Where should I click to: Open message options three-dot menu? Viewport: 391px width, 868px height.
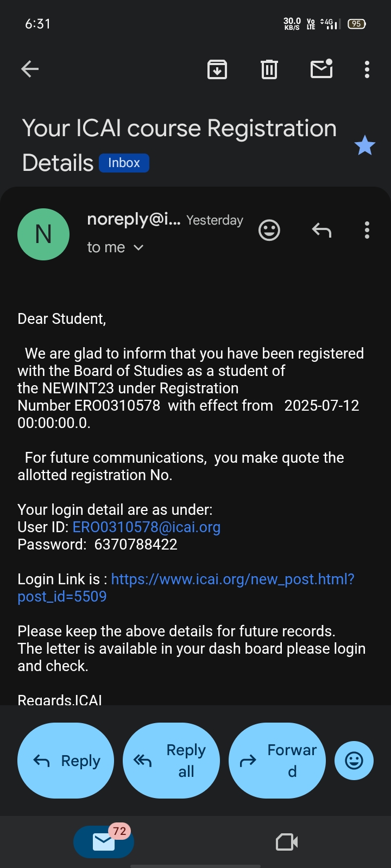click(x=367, y=230)
